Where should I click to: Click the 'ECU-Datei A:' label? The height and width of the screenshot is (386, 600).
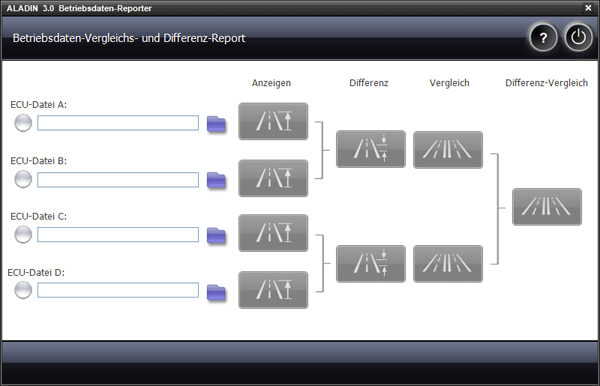click(x=39, y=104)
